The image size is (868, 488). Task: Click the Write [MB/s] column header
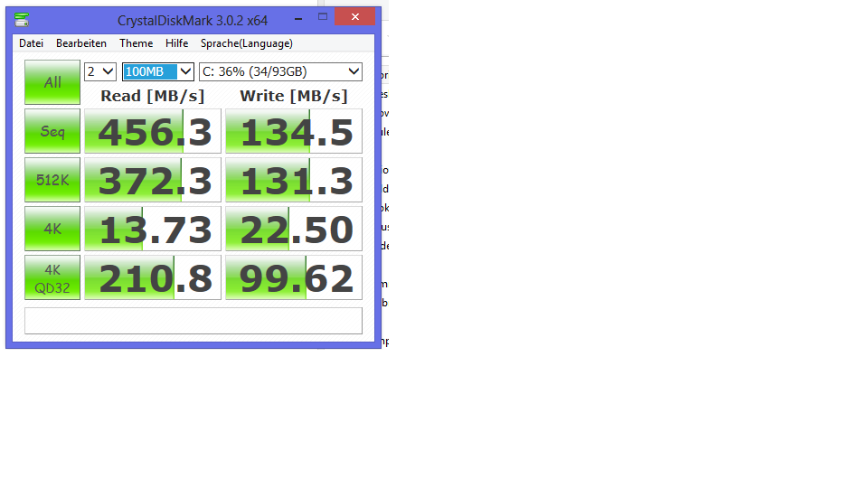[x=294, y=96]
